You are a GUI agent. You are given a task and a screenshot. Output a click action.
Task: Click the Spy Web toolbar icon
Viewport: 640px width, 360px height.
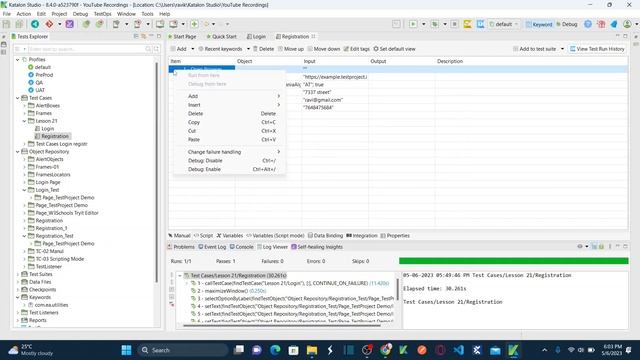click(x=86, y=24)
